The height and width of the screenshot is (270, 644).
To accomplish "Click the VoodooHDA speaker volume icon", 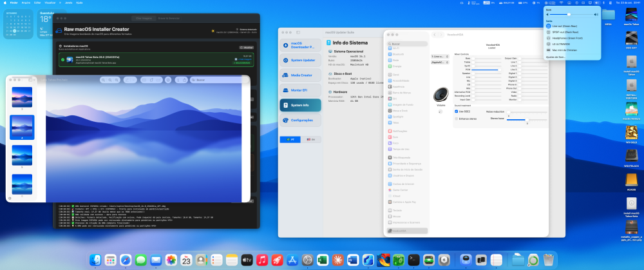I will (x=440, y=95).
